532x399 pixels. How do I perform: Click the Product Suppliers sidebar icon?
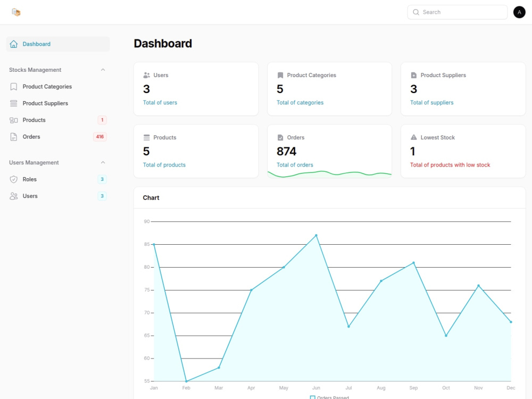[14, 104]
